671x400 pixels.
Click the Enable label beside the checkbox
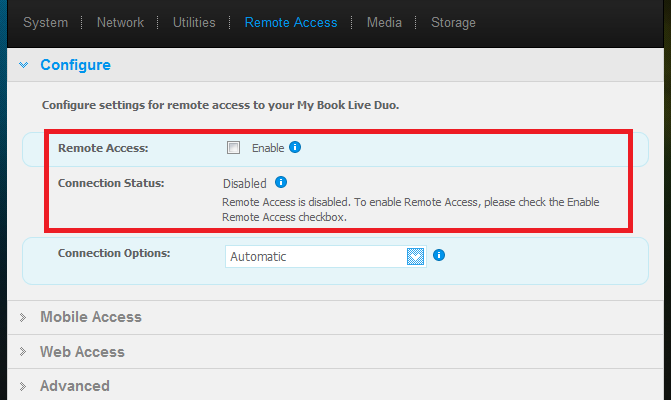click(268, 148)
